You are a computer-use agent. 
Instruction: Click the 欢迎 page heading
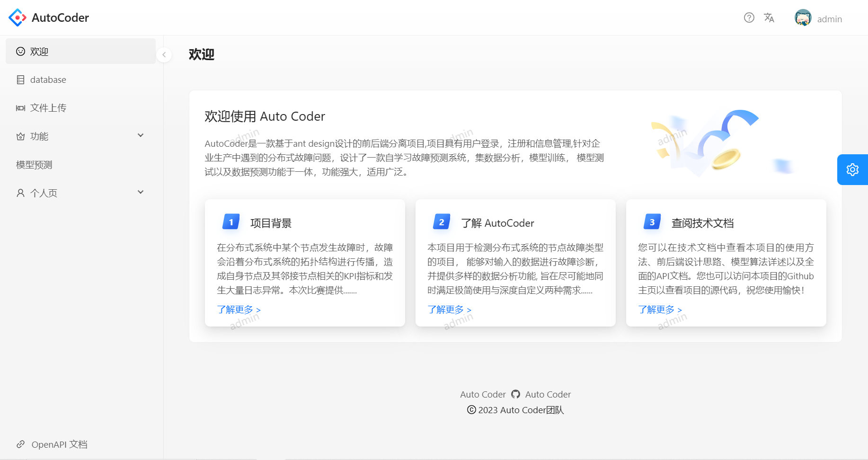202,54
